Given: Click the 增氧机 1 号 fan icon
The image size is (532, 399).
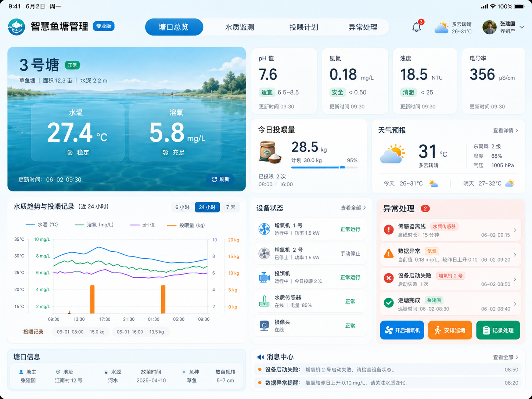Looking at the screenshot, I should point(264,229).
